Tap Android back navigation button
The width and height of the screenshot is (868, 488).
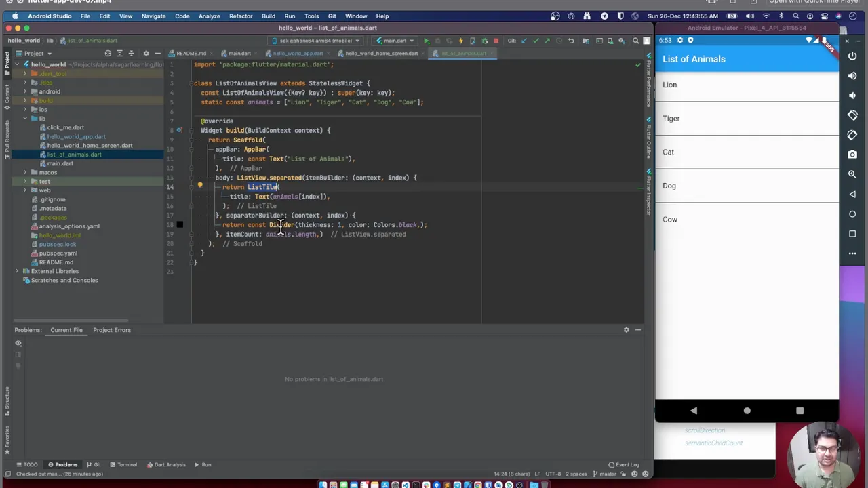tap(693, 411)
